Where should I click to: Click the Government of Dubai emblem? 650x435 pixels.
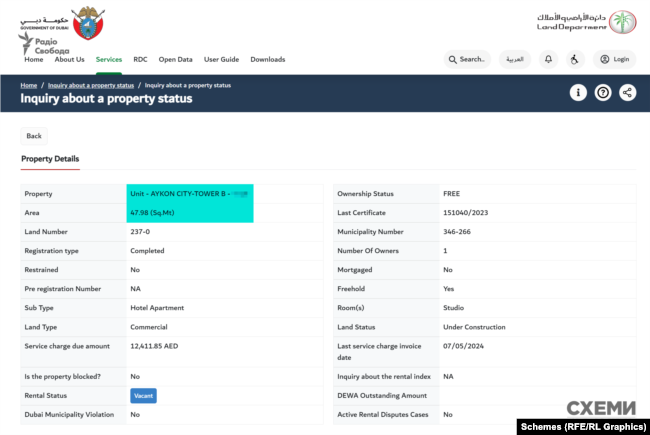point(87,21)
